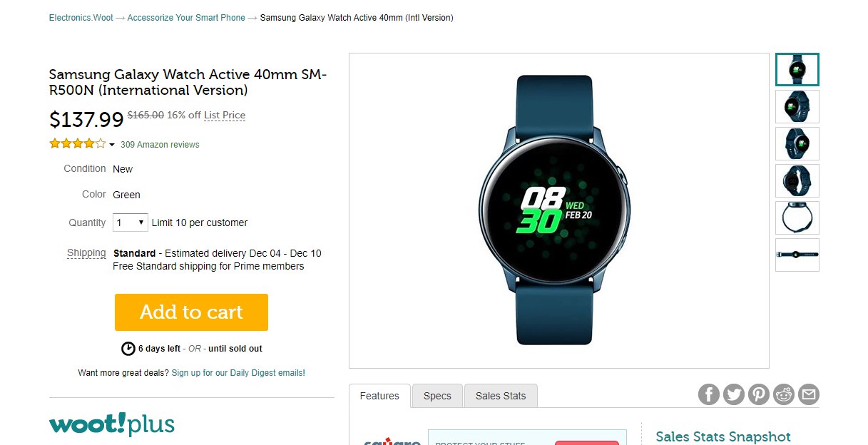Add the watch to cart

tap(191, 312)
